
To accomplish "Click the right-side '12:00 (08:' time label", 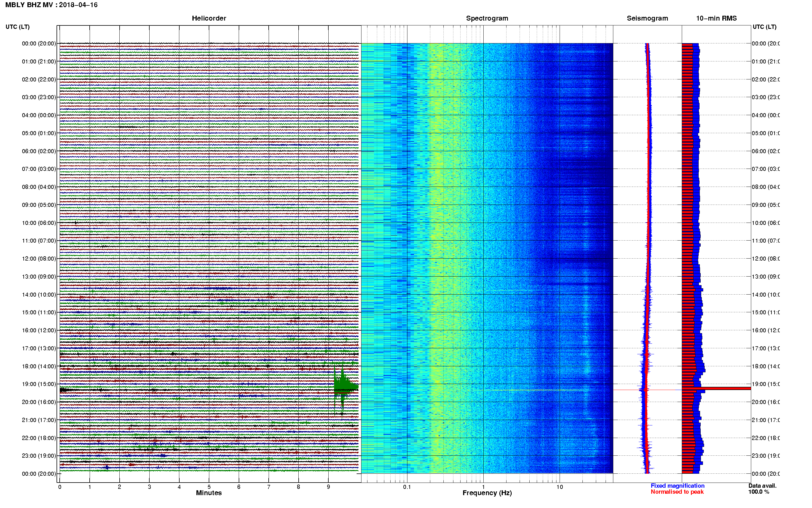I will (x=765, y=259).
